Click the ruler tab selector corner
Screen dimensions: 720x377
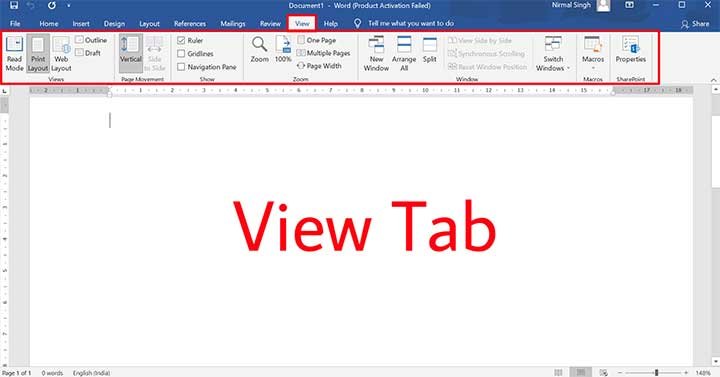coord(5,91)
